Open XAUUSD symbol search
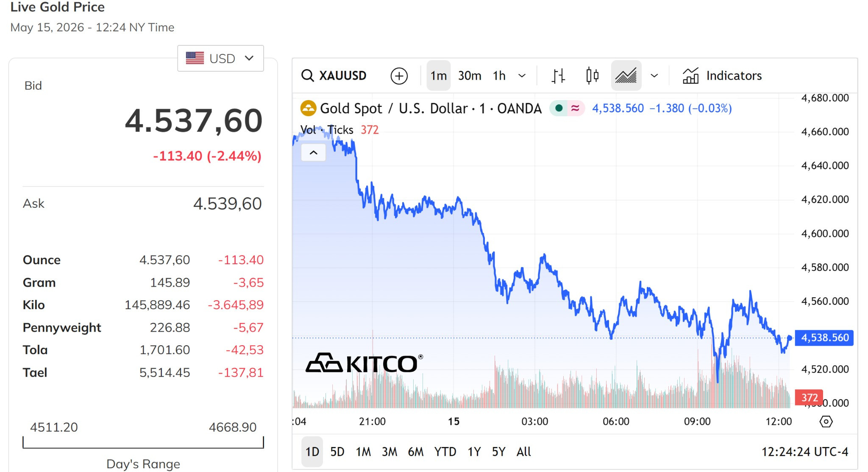Screen dimensions: 868x472 coord(334,75)
